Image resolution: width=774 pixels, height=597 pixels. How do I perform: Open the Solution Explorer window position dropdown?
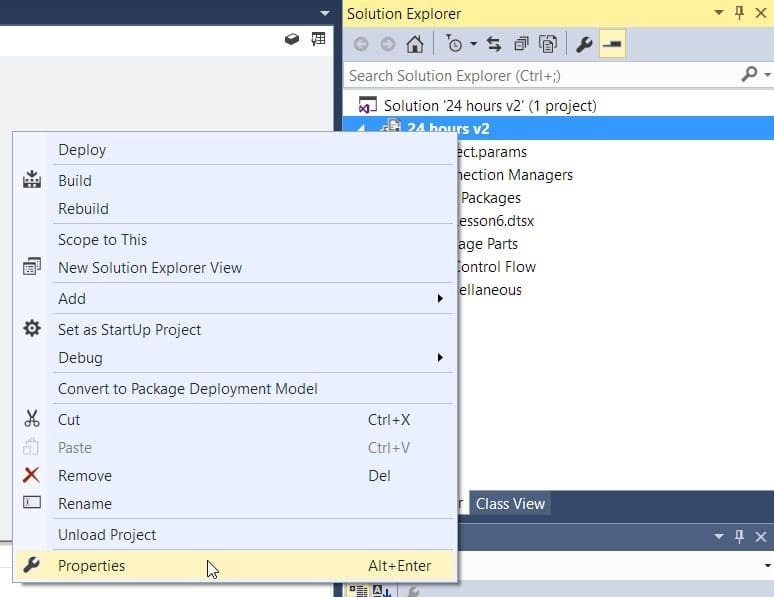click(719, 12)
